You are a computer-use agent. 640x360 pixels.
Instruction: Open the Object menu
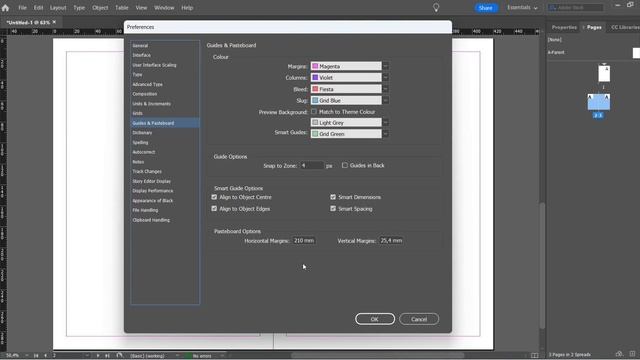(x=100, y=7)
